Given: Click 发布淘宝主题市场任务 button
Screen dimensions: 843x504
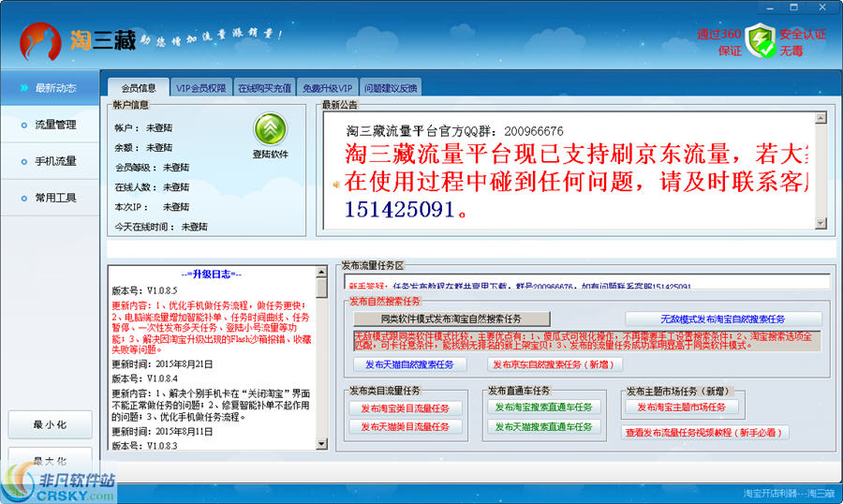Looking at the screenshot, I should tap(681, 408).
